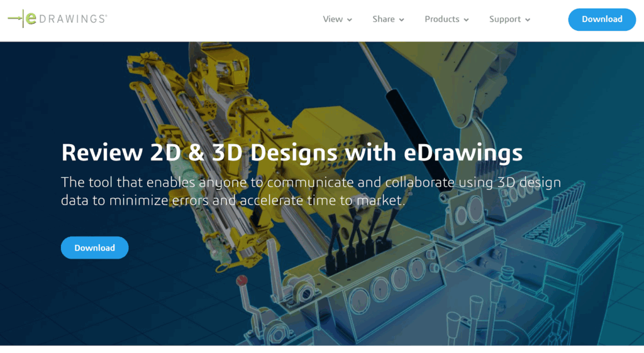Click the DRAWINGS wordmark in the header
Viewport: 644px width, 353px height.
click(73, 19)
